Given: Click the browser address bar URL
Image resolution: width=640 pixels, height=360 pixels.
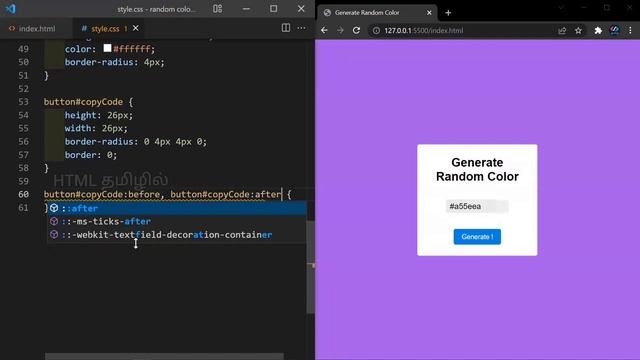Looking at the screenshot, I should coord(424,31).
